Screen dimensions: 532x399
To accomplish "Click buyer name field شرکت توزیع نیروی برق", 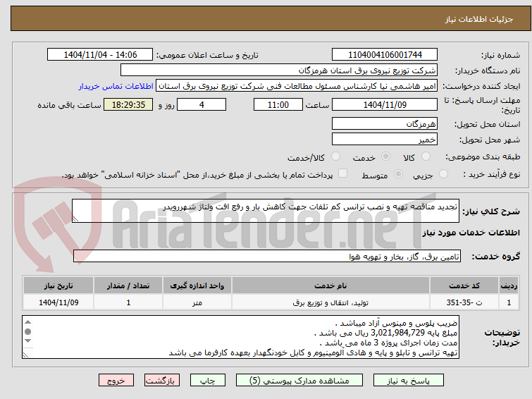I will tap(279, 70).
